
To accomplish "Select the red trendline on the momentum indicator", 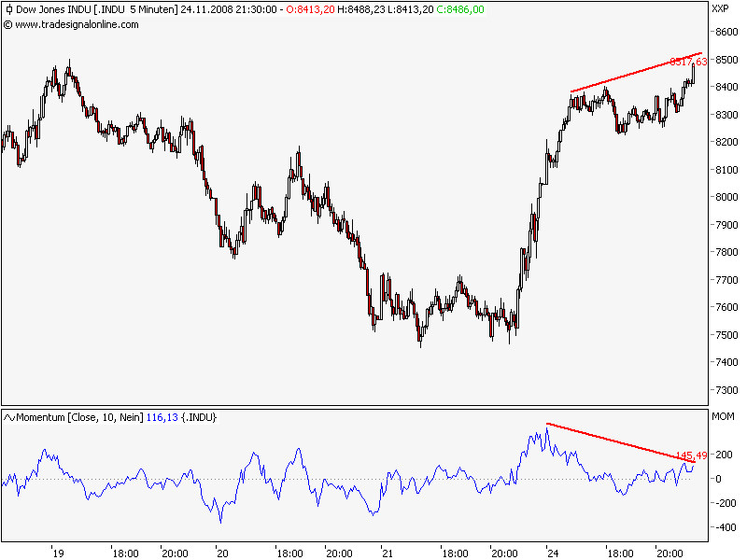I will pos(621,442).
